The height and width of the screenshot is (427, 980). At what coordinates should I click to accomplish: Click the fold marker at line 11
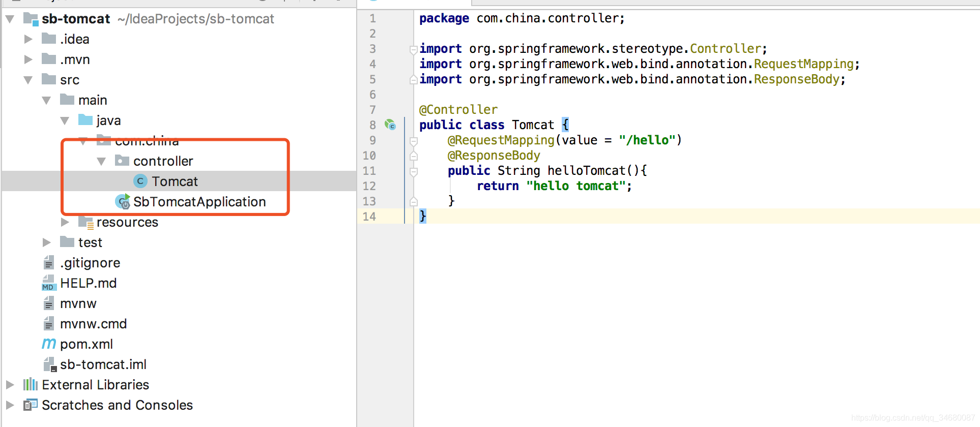(x=414, y=171)
